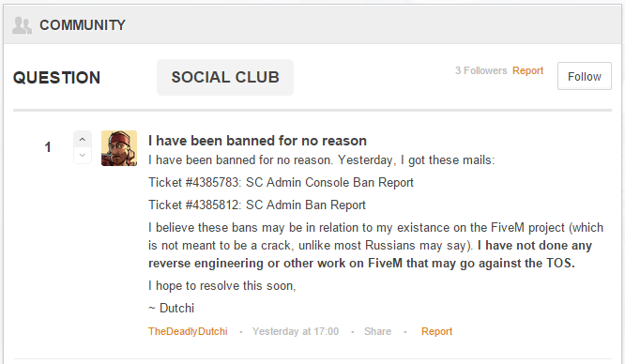Click the Ticket #4385783 line

(x=281, y=183)
